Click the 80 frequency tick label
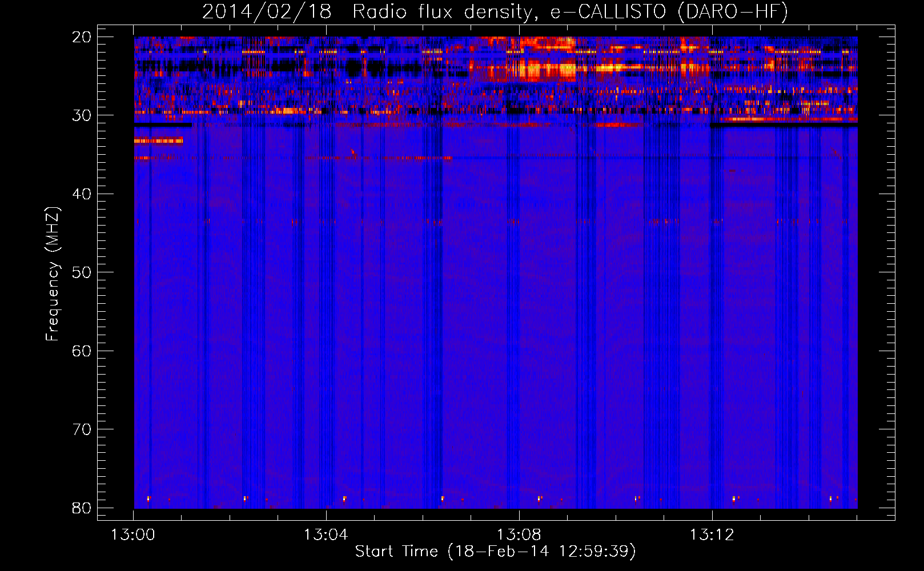The height and width of the screenshot is (571, 924). point(82,508)
